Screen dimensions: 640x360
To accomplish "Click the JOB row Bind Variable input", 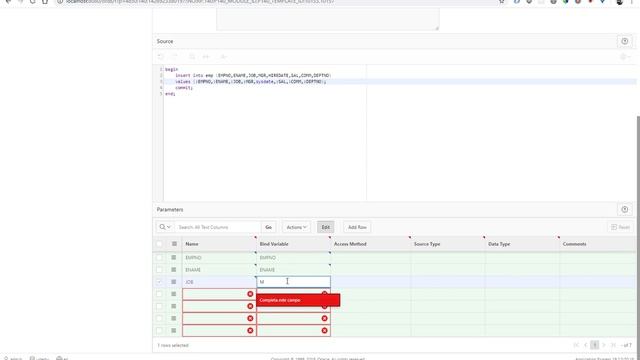I will click(293, 282).
